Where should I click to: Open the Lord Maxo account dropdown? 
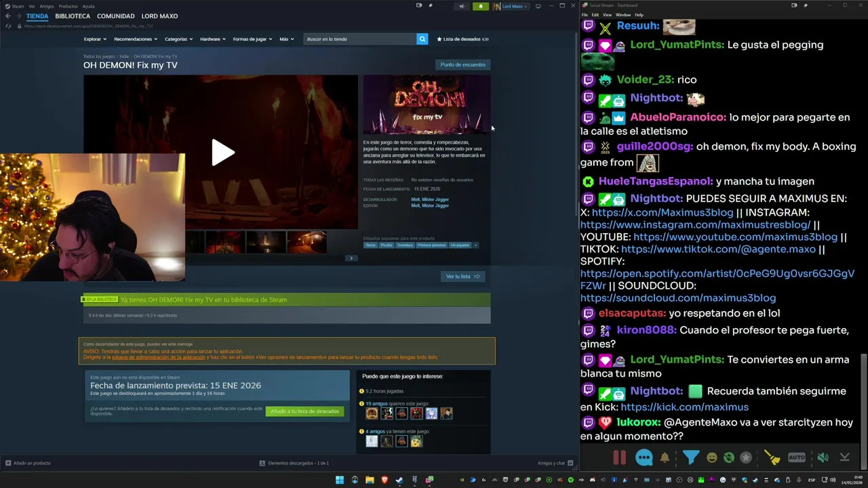tap(510, 6)
